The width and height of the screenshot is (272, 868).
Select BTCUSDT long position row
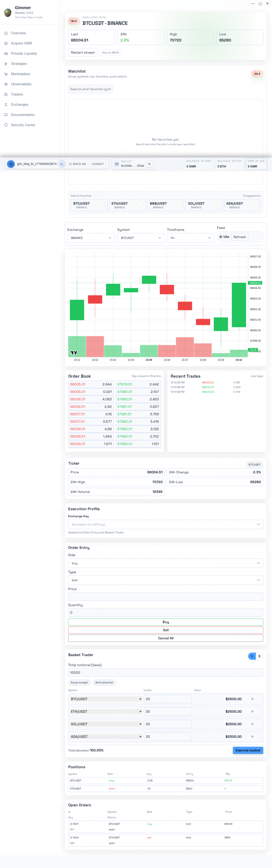pyautogui.click(x=166, y=781)
